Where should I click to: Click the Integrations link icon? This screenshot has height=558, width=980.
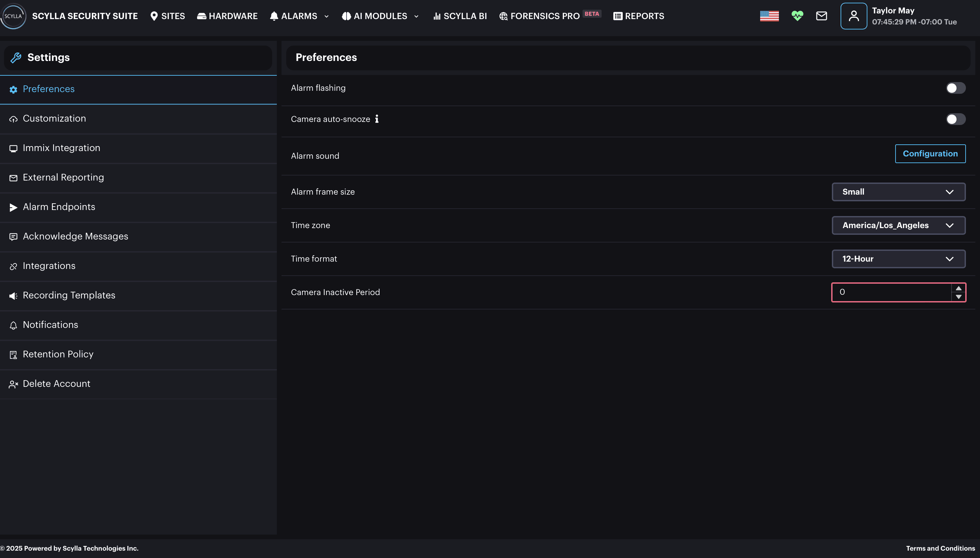[x=13, y=266]
